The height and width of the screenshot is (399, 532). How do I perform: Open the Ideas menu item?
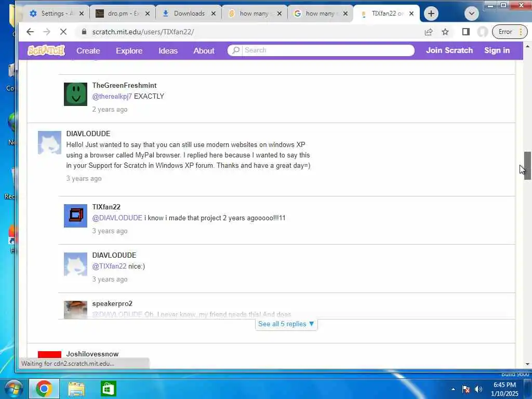(x=168, y=50)
